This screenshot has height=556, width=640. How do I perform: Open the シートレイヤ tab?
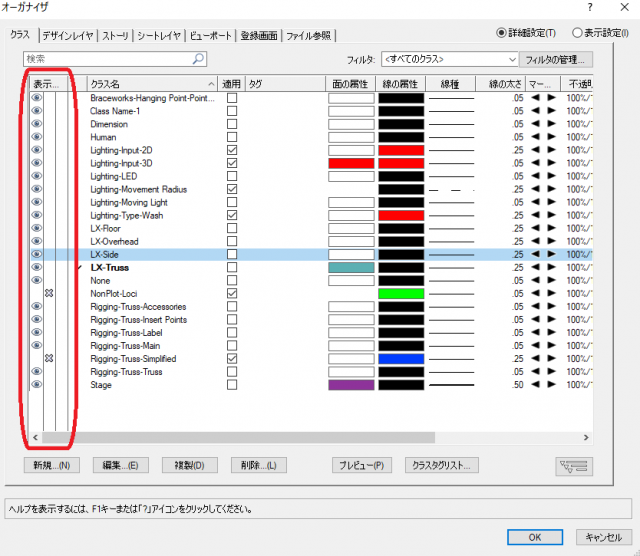click(x=159, y=36)
